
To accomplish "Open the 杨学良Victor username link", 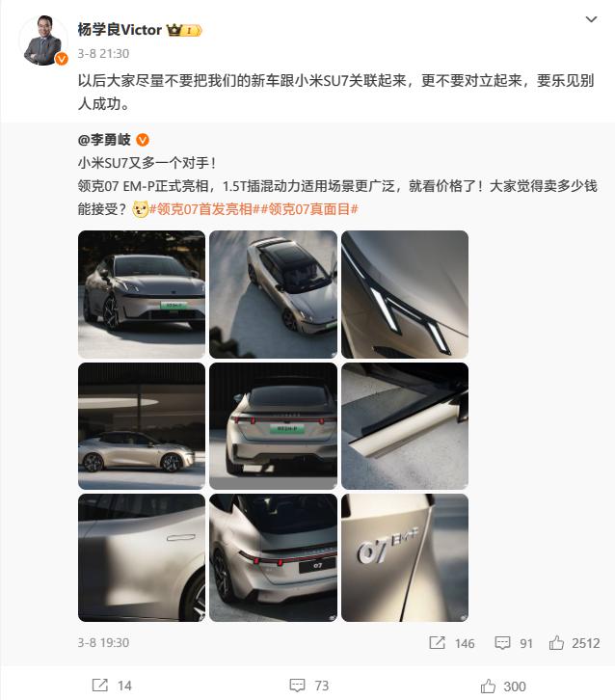I will pos(120,30).
